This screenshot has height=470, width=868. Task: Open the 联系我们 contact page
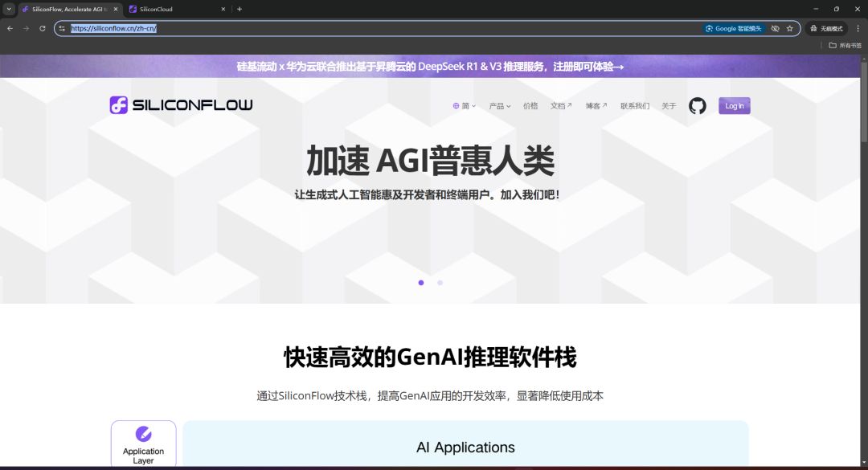pos(634,106)
